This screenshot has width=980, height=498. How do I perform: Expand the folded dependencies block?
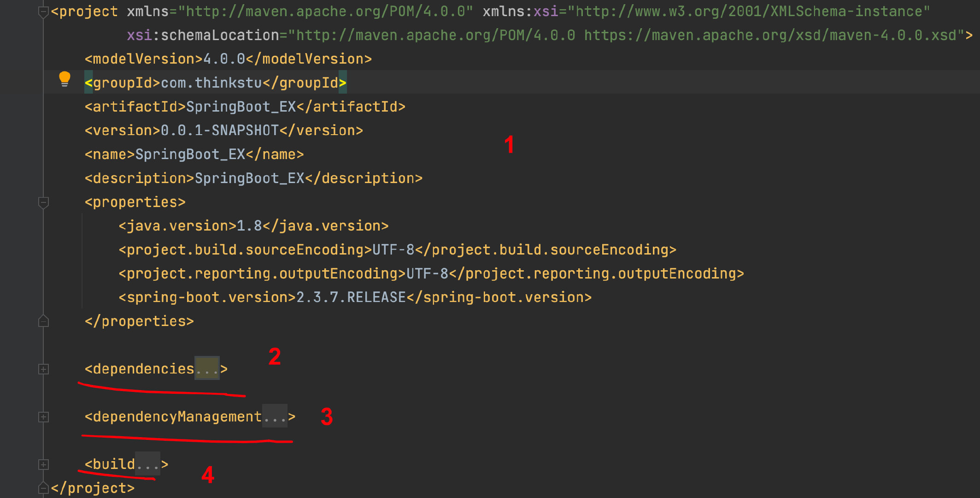point(43,369)
